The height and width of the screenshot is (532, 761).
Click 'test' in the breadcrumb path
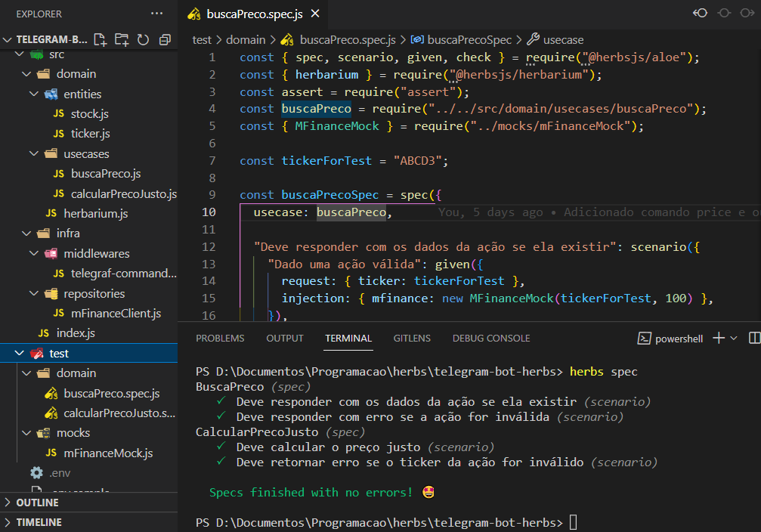tap(202, 40)
